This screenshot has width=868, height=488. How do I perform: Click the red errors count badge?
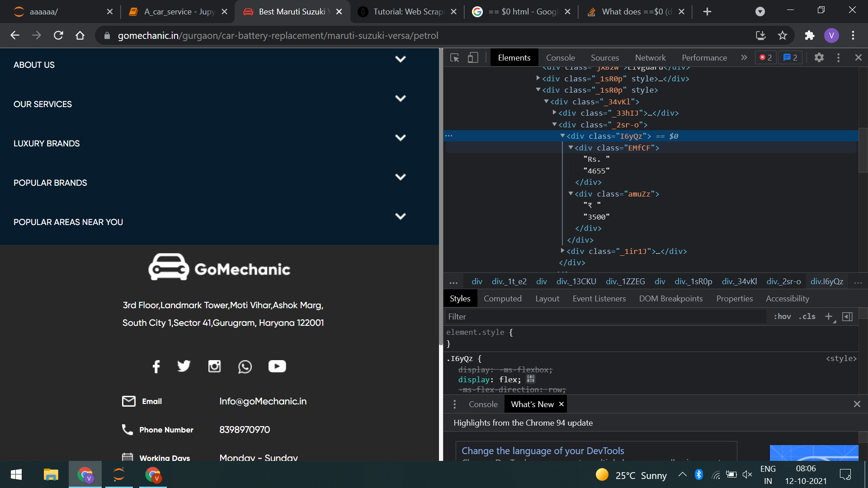tap(766, 57)
